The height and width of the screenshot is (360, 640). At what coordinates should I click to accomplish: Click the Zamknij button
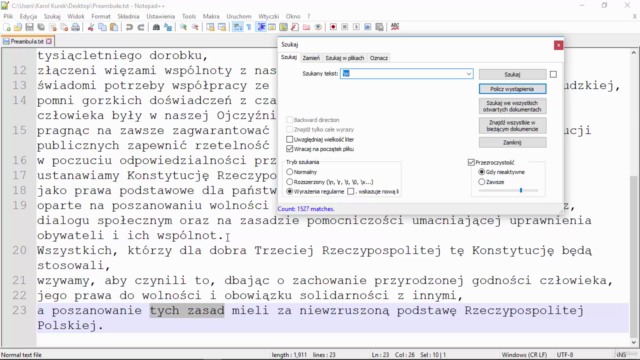click(512, 142)
